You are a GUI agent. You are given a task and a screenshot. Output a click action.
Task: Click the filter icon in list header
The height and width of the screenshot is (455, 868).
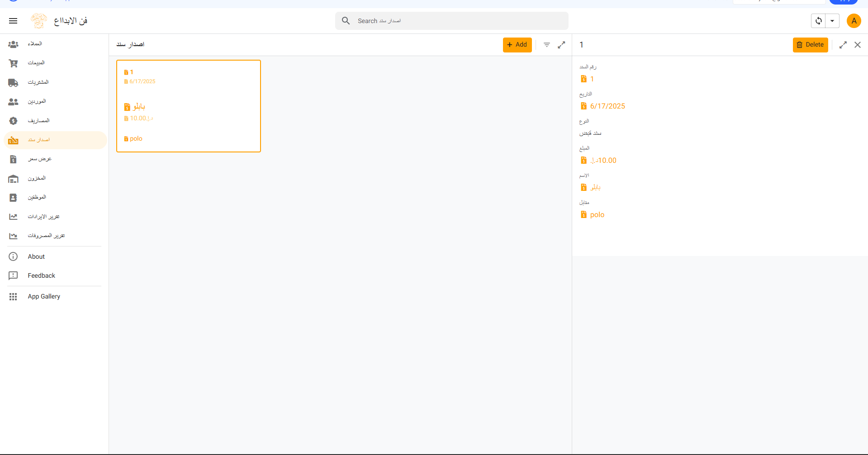click(547, 45)
